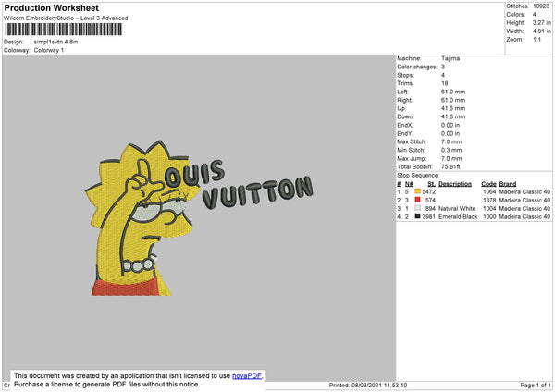
Task: Select 'Madeira Classic 40' brand for code 1064
Action: point(524,191)
